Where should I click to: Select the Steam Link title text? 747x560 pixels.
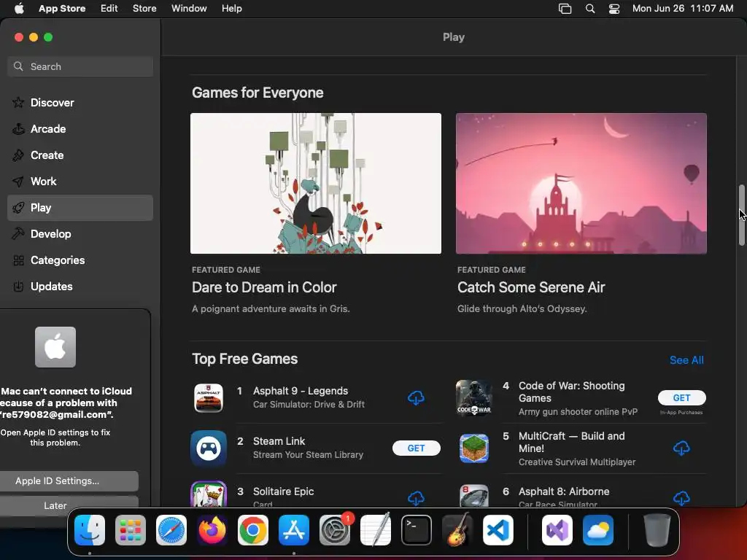(279, 441)
